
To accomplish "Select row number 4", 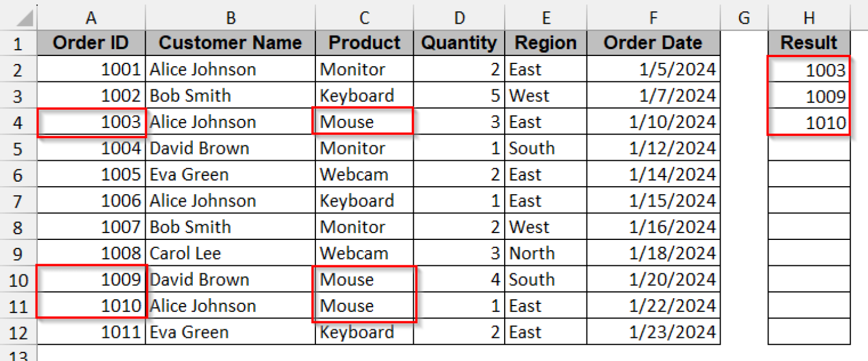I will tap(19, 122).
